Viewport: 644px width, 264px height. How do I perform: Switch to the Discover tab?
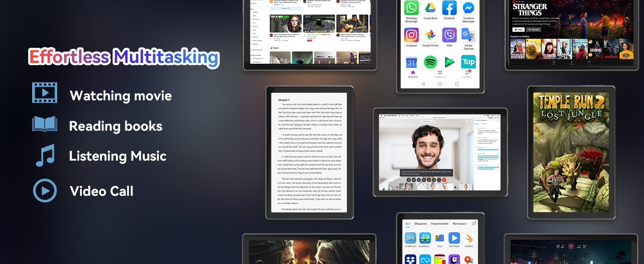(413, 74)
